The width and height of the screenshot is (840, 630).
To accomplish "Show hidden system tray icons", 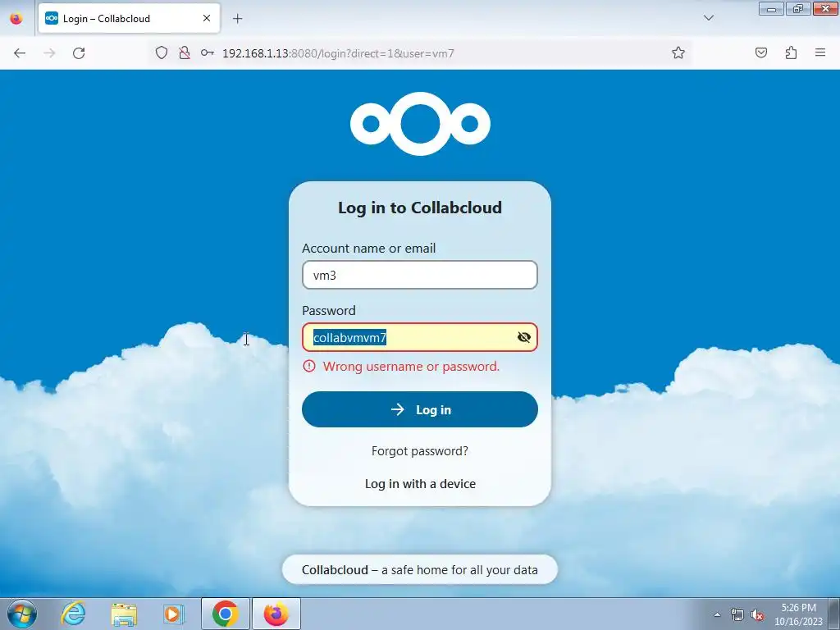I will click(x=717, y=614).
